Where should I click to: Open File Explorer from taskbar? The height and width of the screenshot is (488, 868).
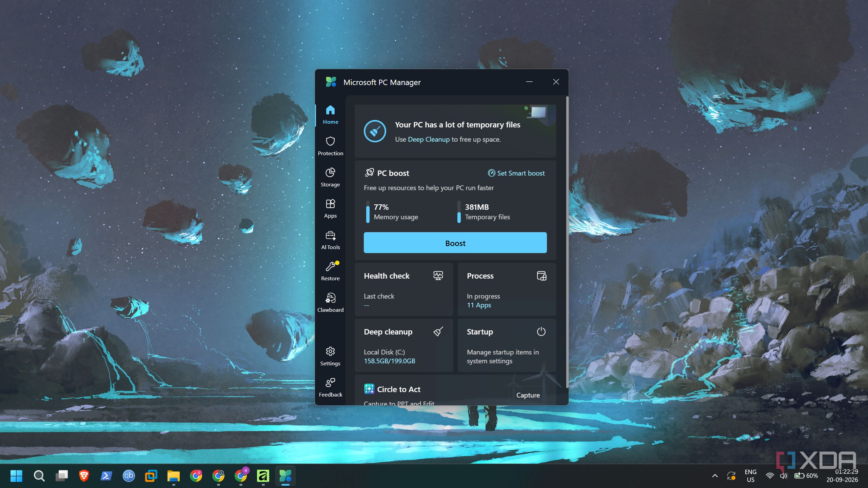(x=174, y=476)
